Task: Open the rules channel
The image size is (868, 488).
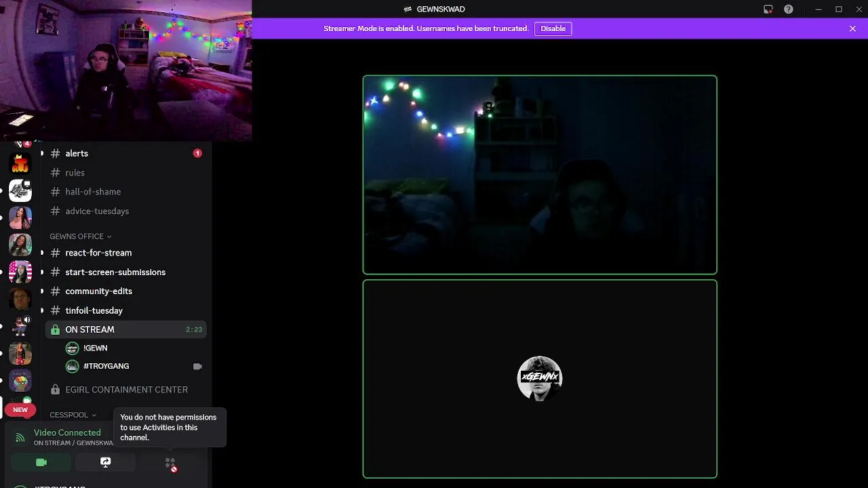Action: click(126, 173)
